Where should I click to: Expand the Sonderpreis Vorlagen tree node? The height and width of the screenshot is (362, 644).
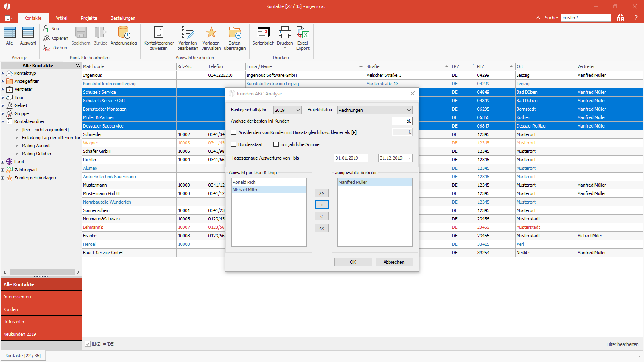(3, 178)
